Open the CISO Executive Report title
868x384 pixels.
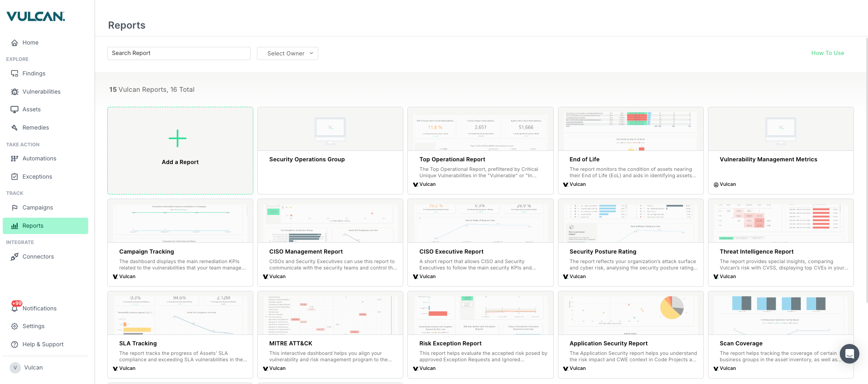coord(451,252)
